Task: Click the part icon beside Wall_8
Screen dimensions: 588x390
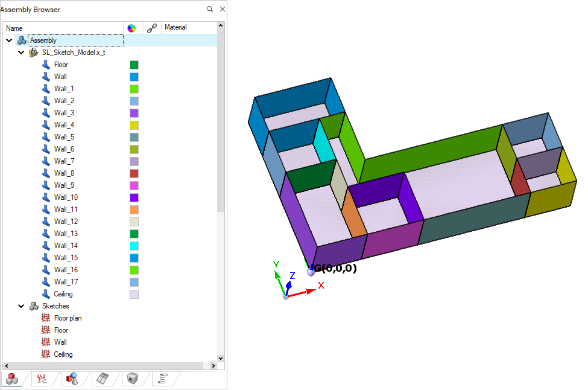Action: pyautogui.click(x=45, y=173)
